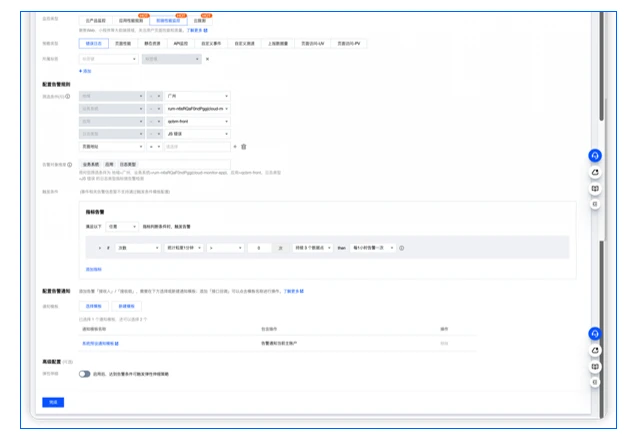Viewport: 633px width, 442px height.
Task: Click the plus icon beside the trash icon
Action: pos(236,146)
